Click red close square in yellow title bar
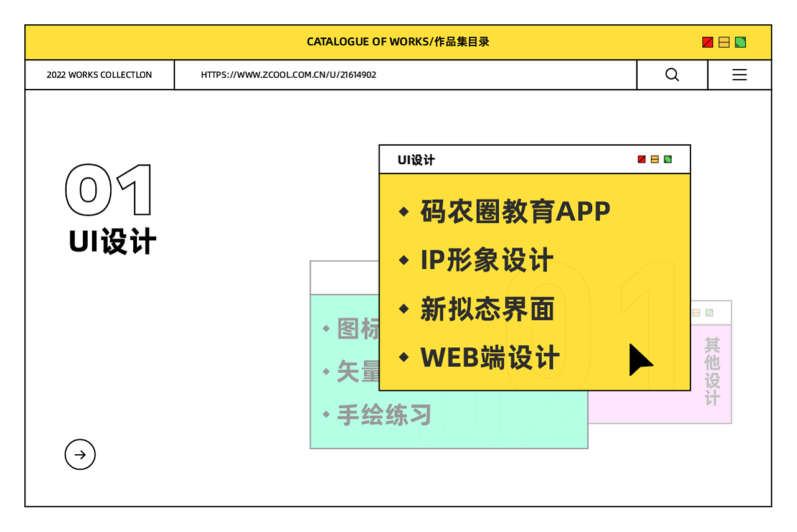This screenshot has width=797, height=532. pyautogui.click(x=707, y=42)
